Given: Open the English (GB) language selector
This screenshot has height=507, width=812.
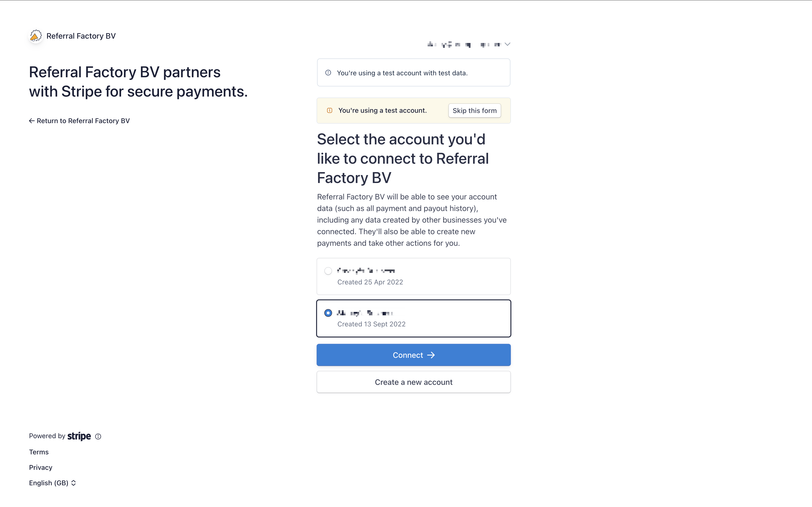Looking at the screenshot, I should coord(48,483).
